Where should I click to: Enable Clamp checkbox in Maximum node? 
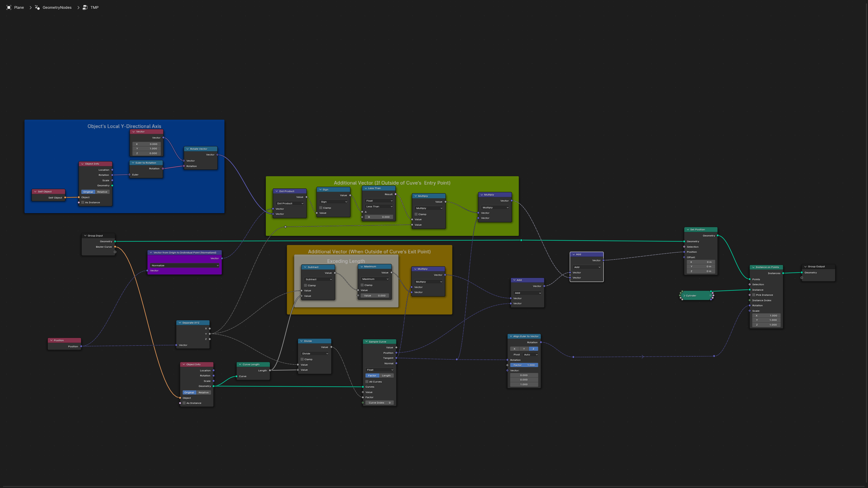coord(362,285)
